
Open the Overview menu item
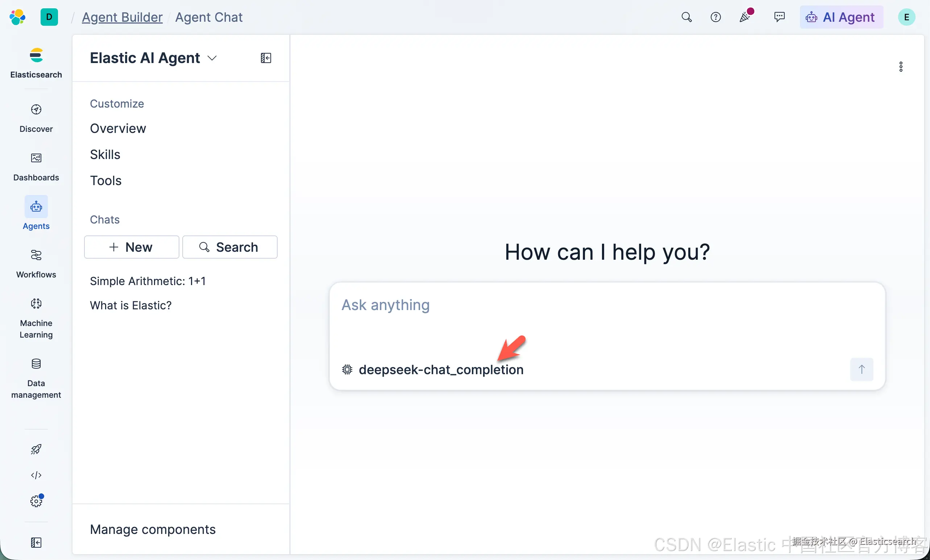click(118, 128)
